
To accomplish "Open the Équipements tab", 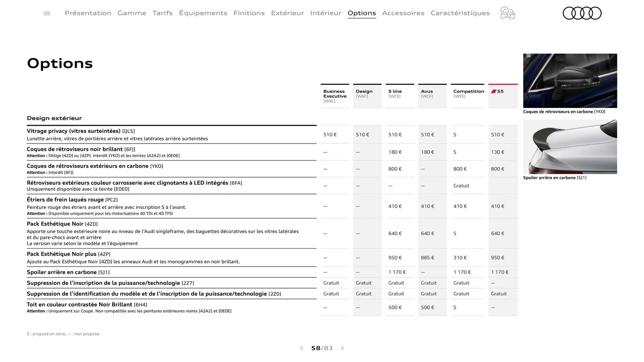I will click(x=203, y=13).
